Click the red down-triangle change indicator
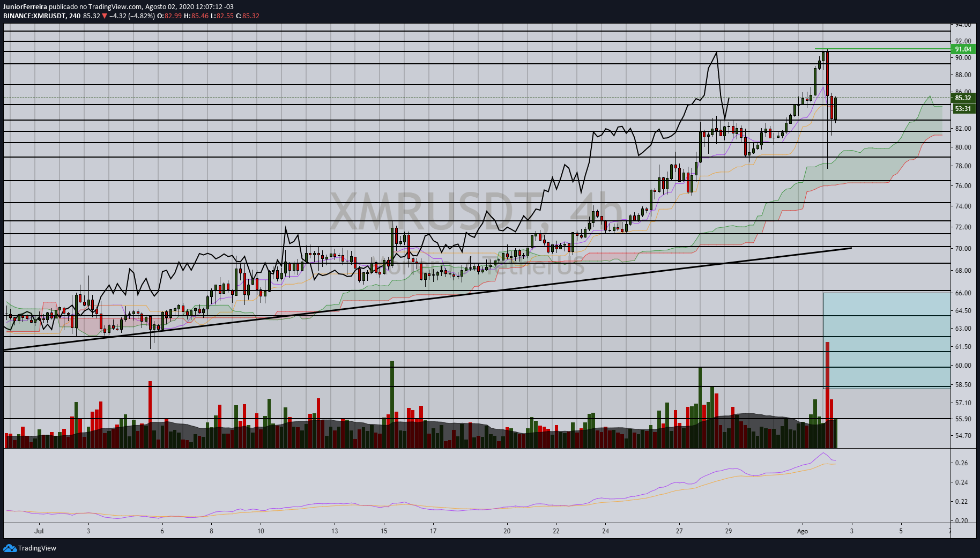 click(x=105, y=16)
